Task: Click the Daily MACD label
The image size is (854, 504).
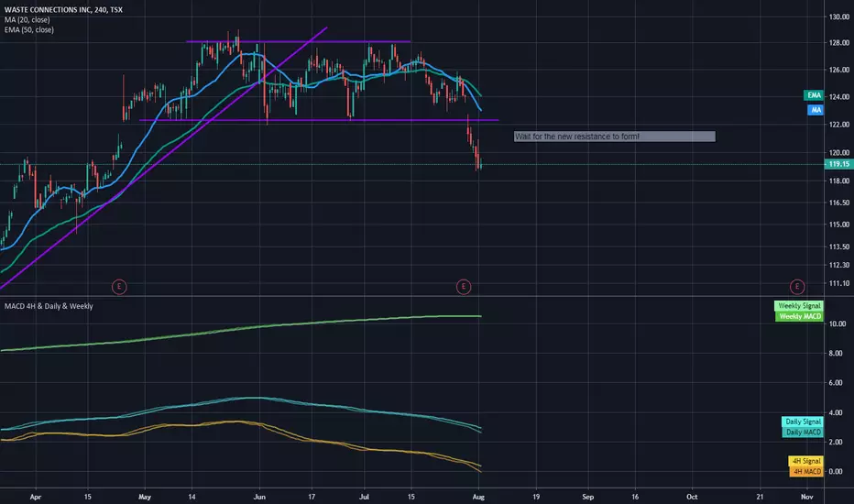Action: pyautogui.click(x=803, y=432)
